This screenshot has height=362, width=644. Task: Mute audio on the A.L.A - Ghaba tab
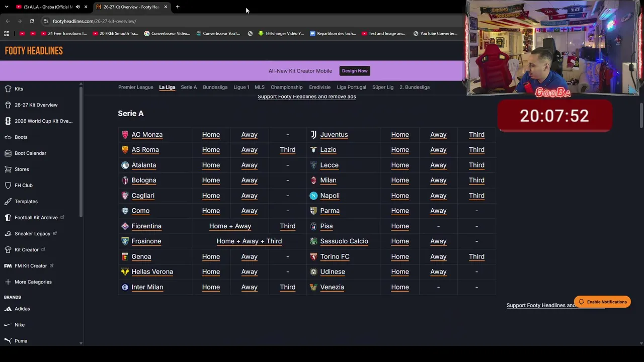point(77,7)
